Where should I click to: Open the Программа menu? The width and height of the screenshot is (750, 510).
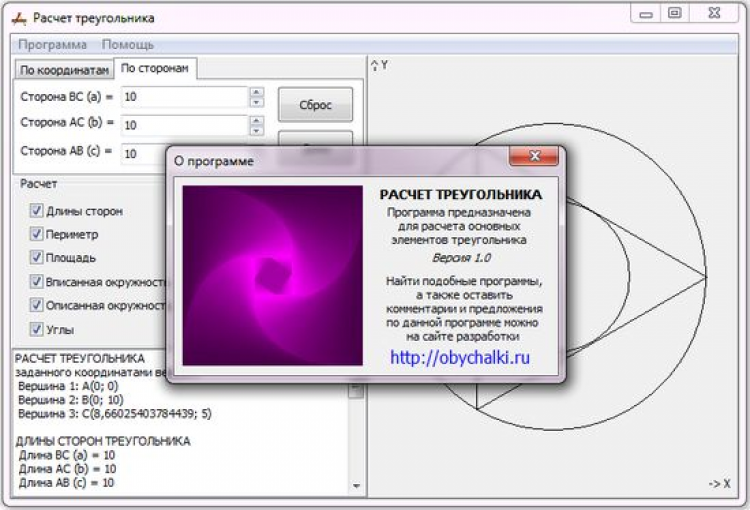tap(52, 45)
